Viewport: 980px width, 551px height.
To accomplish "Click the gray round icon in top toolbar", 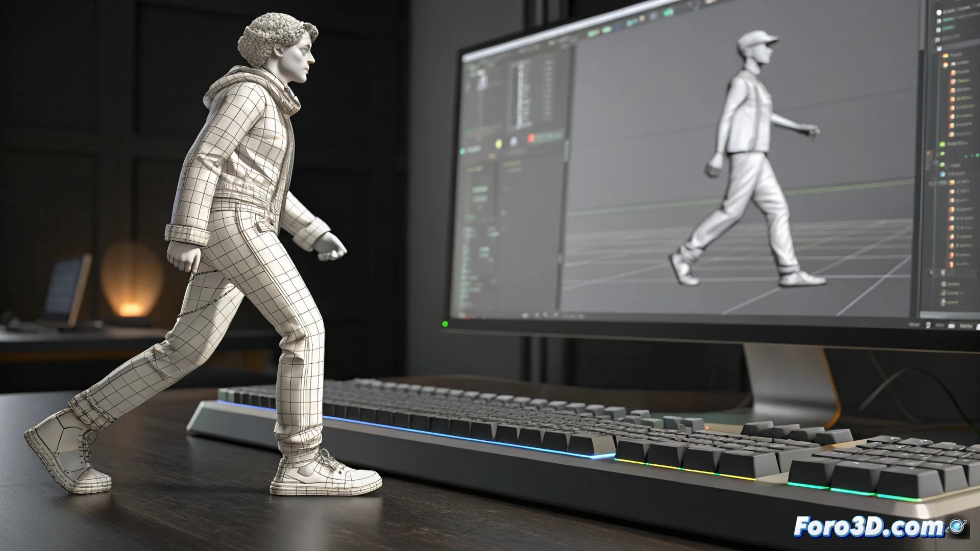I will (653, 16).
